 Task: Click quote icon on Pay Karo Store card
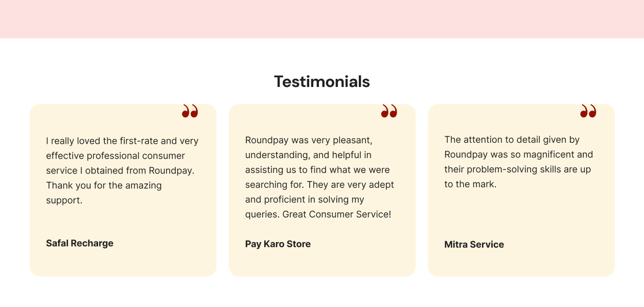389,111
